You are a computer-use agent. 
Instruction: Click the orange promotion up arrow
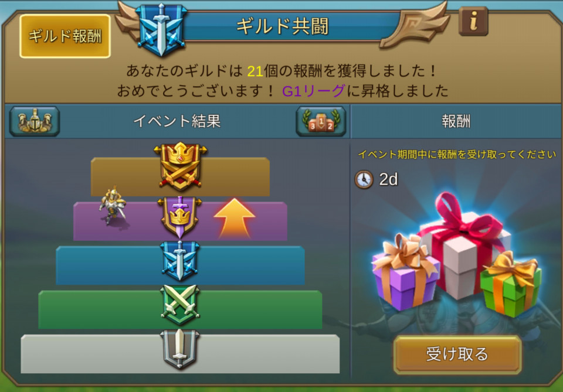(x=235, y=219)
